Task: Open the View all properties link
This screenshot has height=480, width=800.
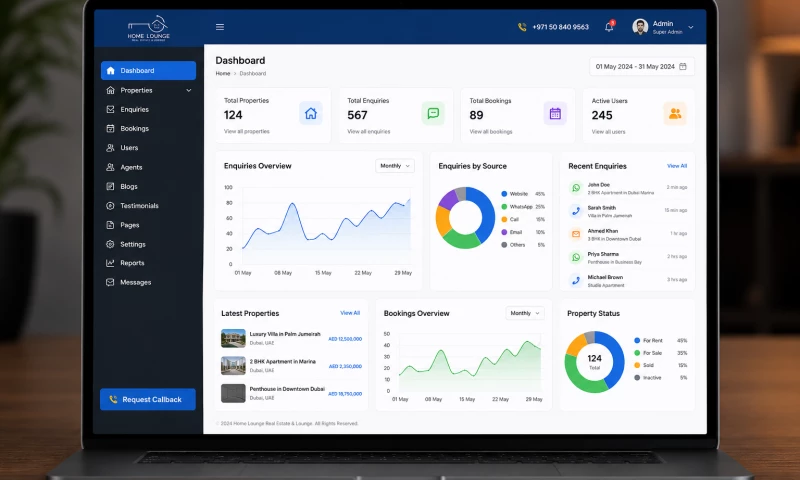Action: 246,132
